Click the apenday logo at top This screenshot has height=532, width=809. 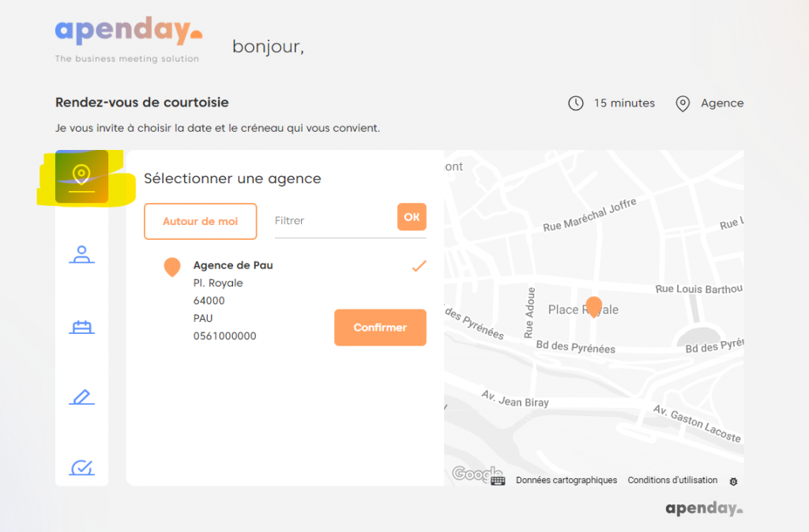[129, 32]
